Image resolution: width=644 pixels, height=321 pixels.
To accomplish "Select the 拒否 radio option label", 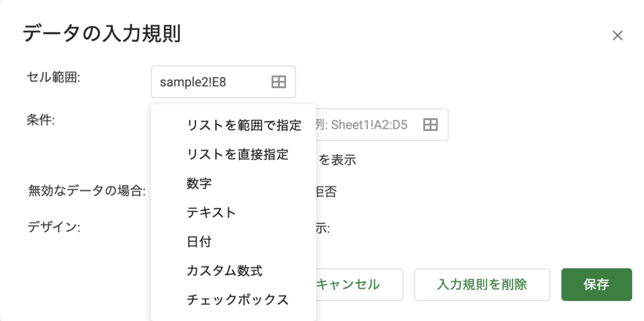I will point(326,192).
